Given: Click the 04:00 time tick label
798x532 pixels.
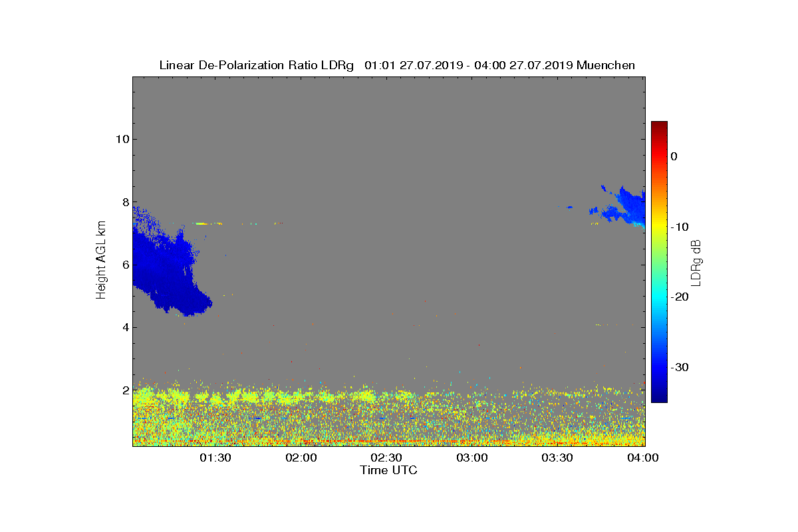Looking at the screenshot, I should (x=643, y=458).
